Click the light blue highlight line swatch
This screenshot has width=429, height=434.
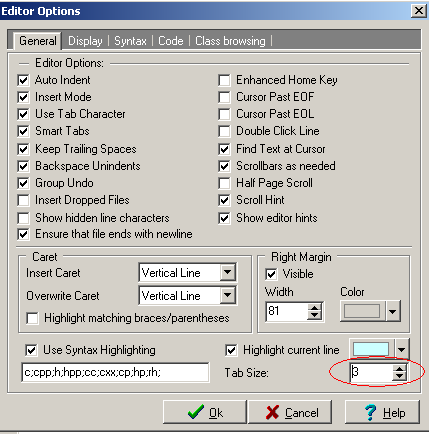click(371, 349)
